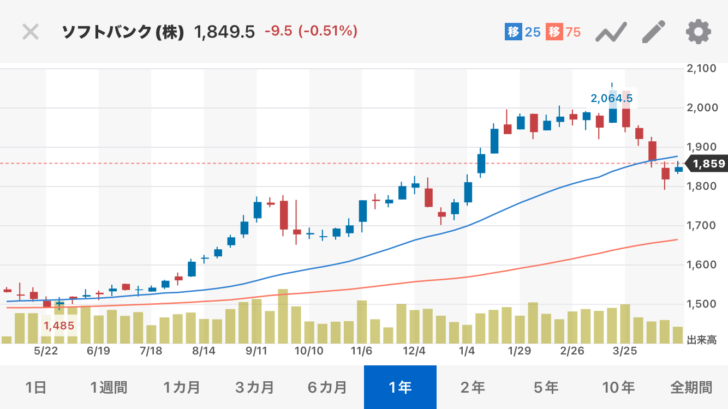
Task: Select the 1日 time range tab
Action: coord(36,387)
